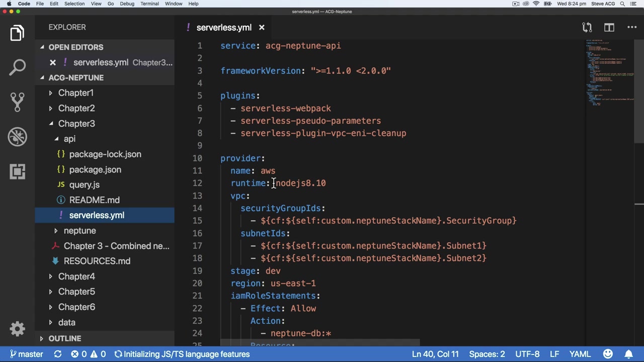Open the notifications bell in status bar

pyautogui.click(x=628, y=354)
